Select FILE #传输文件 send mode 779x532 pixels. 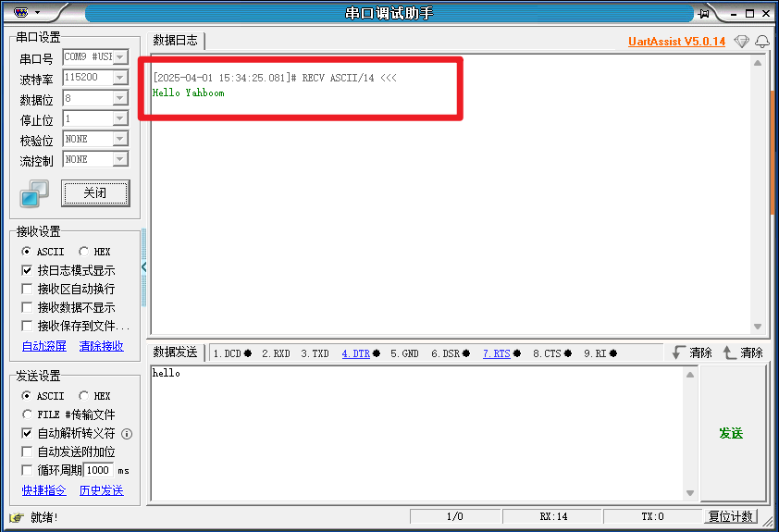27,414
